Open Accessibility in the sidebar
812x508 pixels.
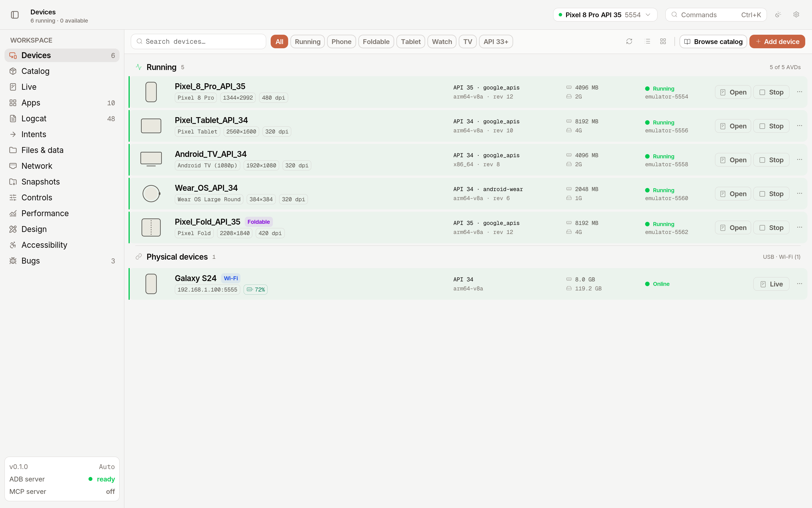pos(62,245)
